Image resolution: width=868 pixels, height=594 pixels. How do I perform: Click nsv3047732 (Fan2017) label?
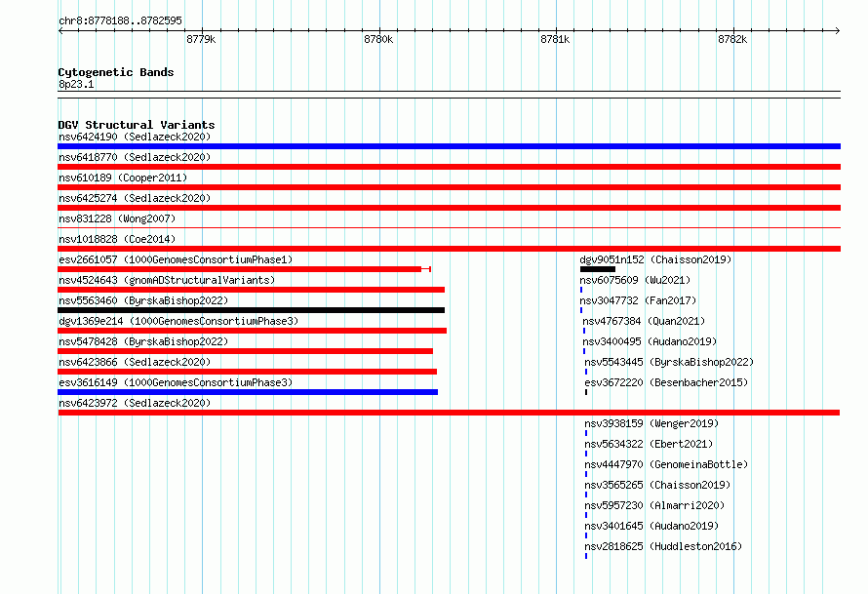(638, 300)
